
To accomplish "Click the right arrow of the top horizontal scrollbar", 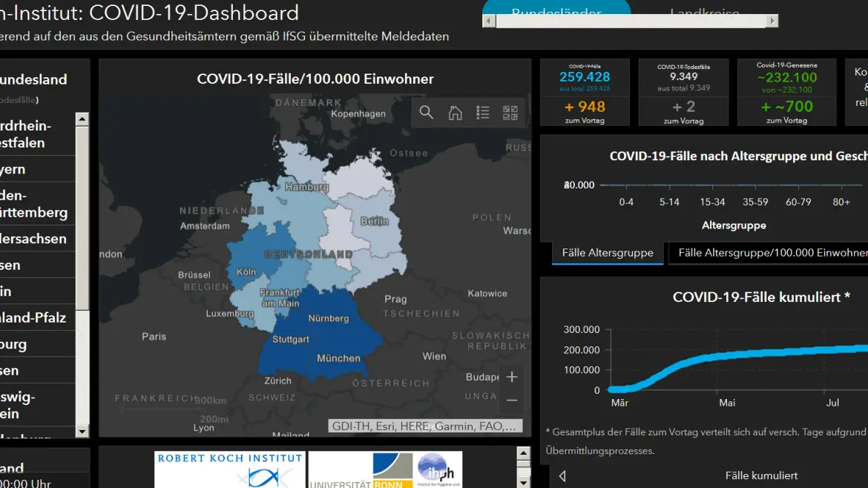I will coord(772,21).
